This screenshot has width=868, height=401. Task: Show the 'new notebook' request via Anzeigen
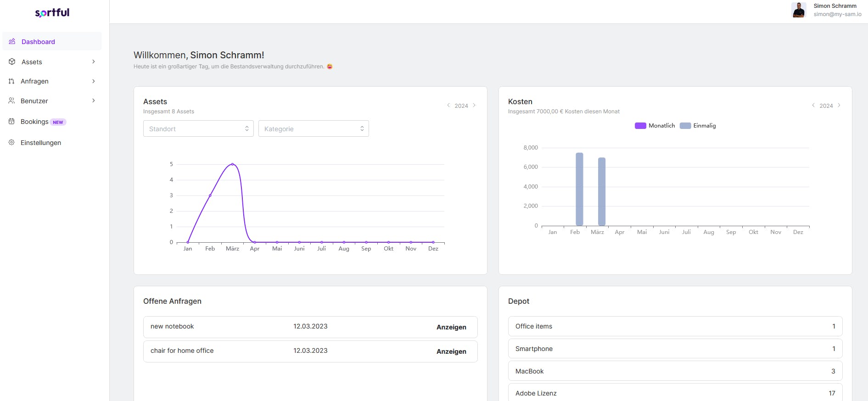point(451,327)
